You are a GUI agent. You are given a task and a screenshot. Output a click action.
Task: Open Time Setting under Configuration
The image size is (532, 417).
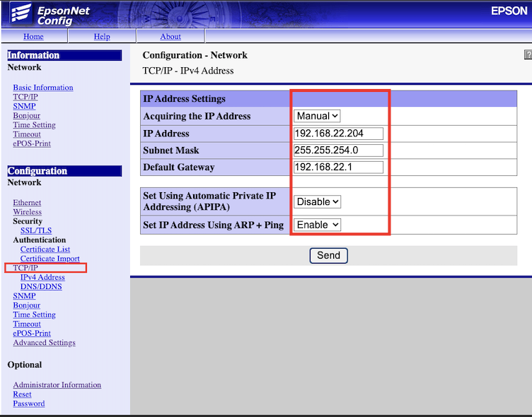(x=34, y=315)
